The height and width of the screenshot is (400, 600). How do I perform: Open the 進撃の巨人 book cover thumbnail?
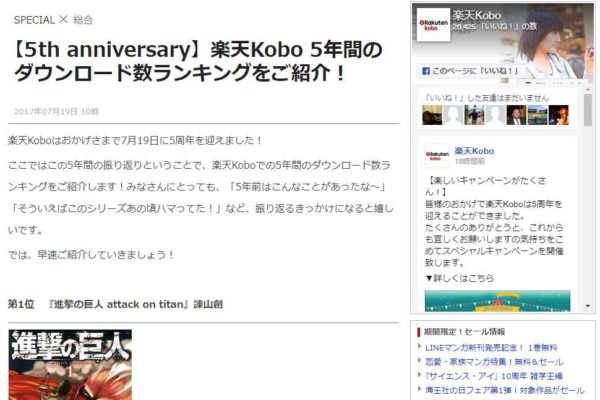pyautogui.click(x=70, y=364)
